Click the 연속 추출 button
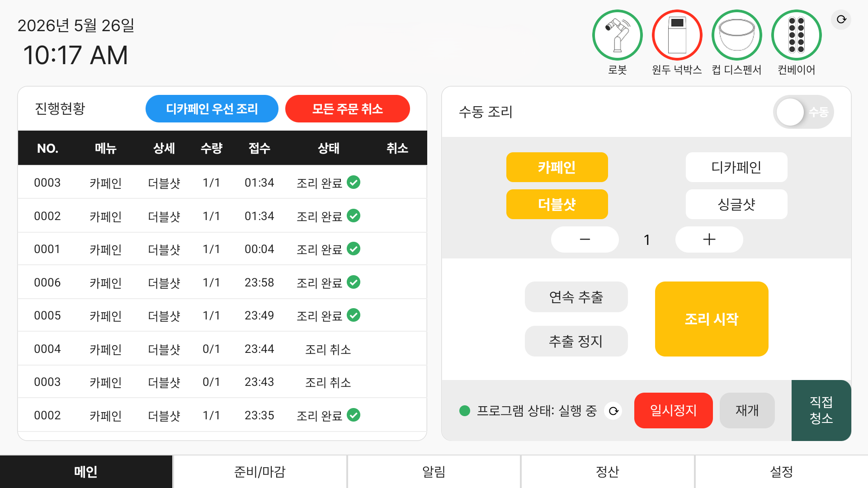 tap(576, 297)
